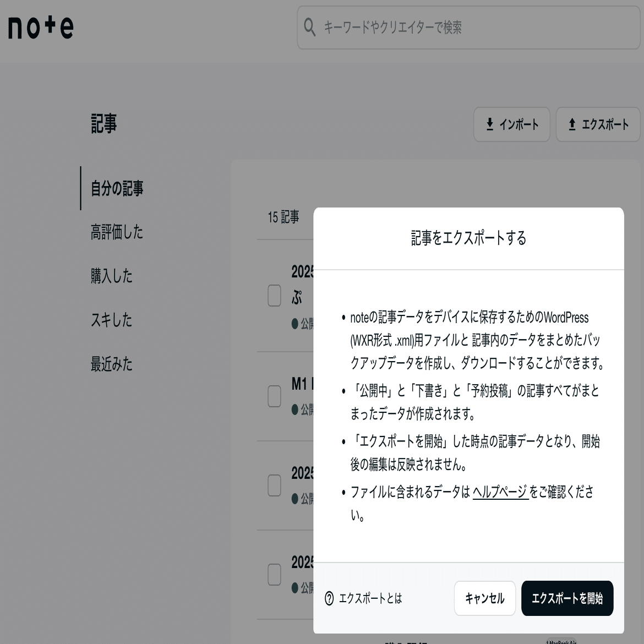Click the キャンセル button
Screen dimensions: 644x644
pyautogui.click(x=485, y=598)
